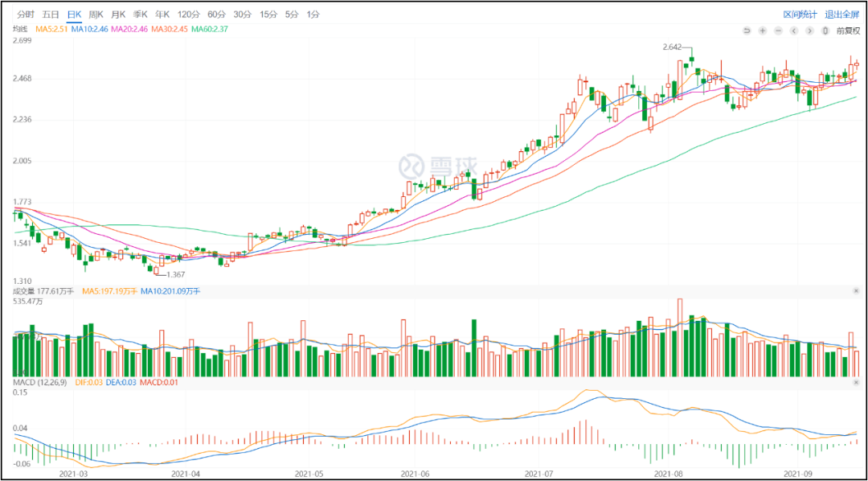The height and width of the screenshot is (481, 868).
Task: Open the 前复权 price adjustment dropdown
Action: pyautogui.click(x=848, y=31)
